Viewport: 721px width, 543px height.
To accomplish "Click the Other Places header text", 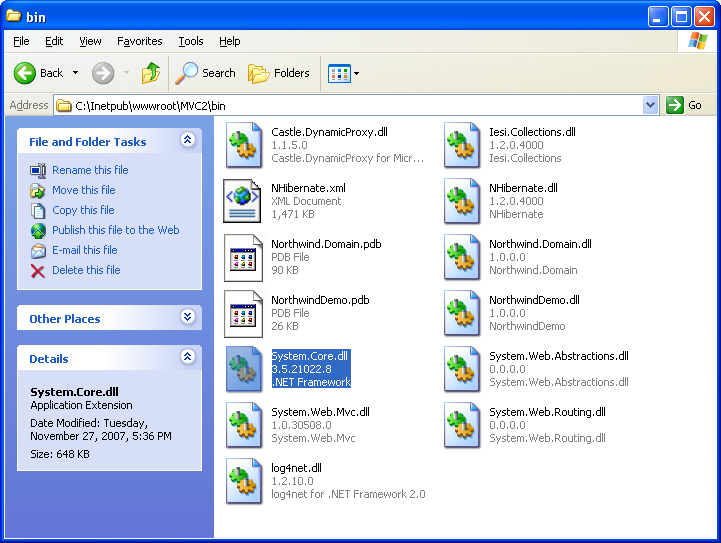I will [65, 319].
